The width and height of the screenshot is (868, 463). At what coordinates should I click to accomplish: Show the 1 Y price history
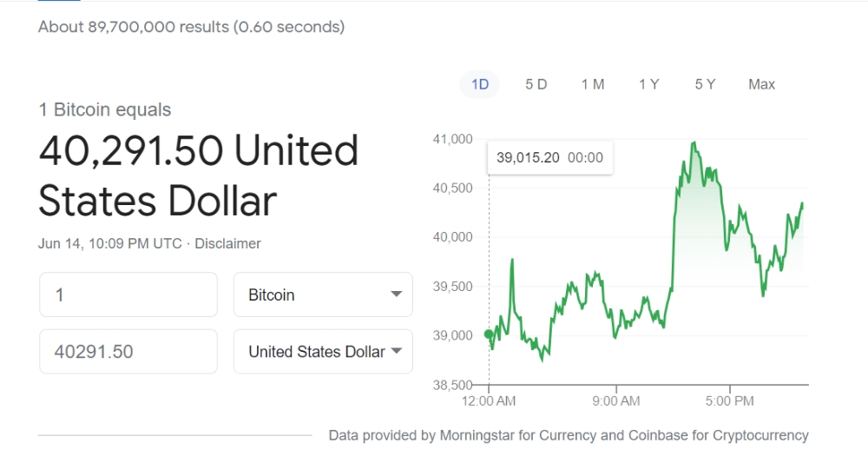point(648,84)
